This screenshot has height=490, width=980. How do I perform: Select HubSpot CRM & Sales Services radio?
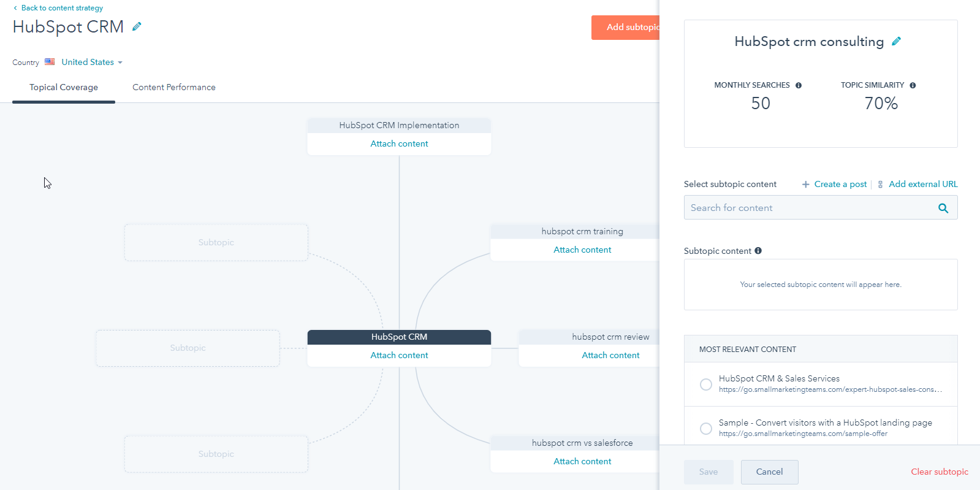[x=706, y=385]
